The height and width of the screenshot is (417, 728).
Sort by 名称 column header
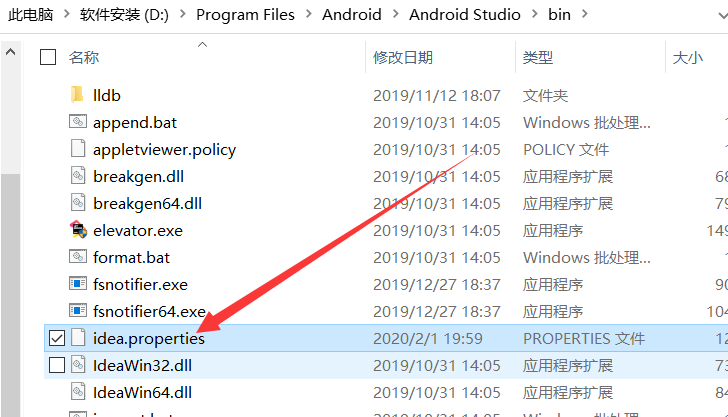[x=84, y=57]
